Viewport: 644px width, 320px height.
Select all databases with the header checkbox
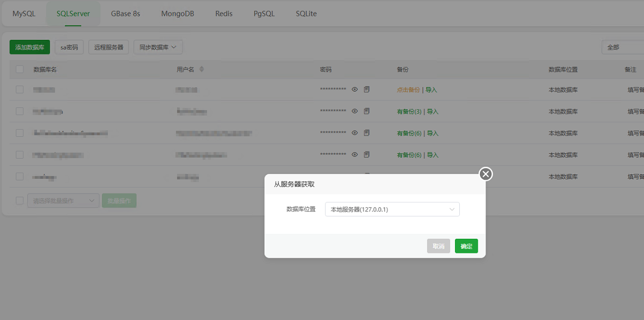point(20,69)
